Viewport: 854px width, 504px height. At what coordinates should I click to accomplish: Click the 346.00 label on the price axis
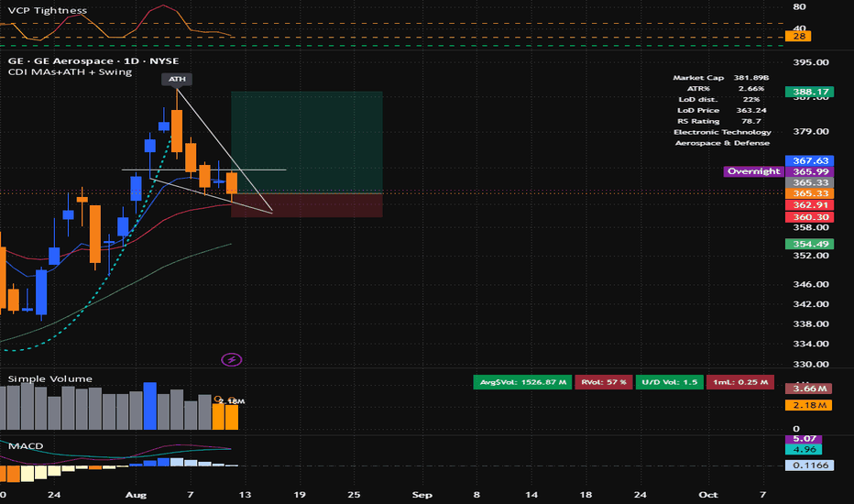810,284
